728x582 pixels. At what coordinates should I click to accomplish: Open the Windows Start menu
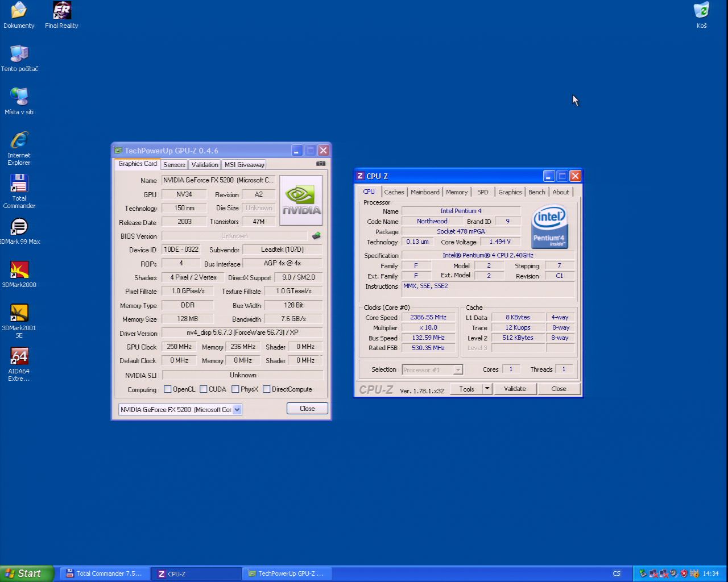coord(27,573)
